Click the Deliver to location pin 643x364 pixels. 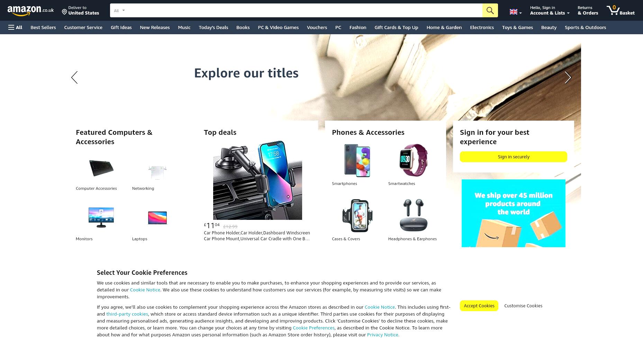coord(64,12)
